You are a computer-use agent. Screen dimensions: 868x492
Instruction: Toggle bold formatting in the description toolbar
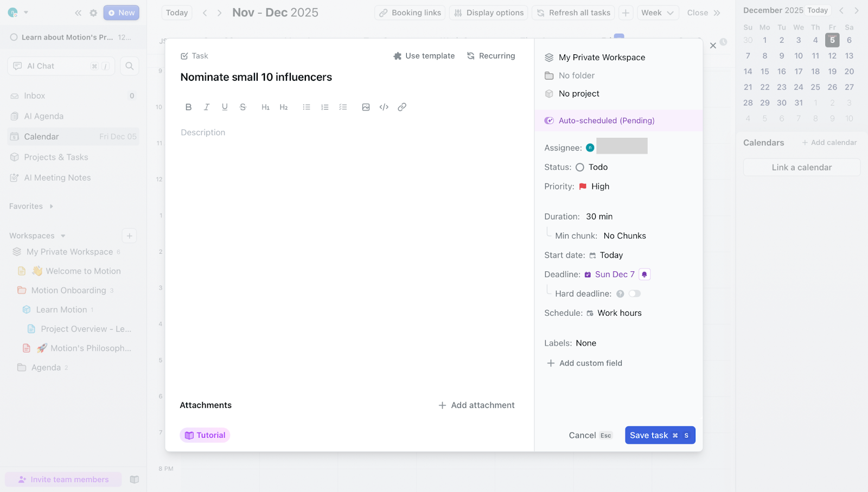click(188, 107)
